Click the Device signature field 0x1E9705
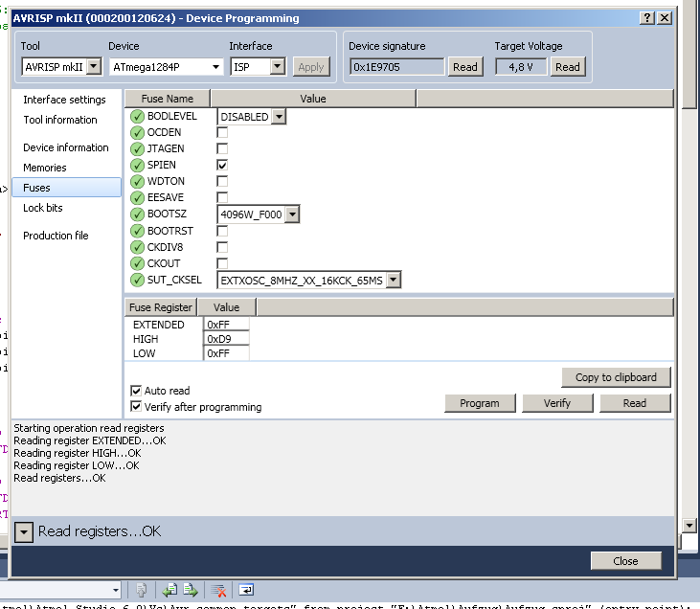700x609 pixels. (x=396, y=67)
